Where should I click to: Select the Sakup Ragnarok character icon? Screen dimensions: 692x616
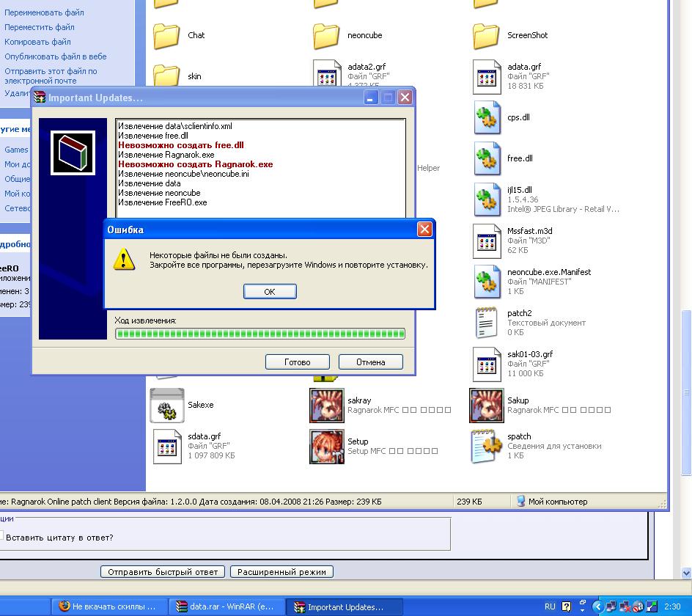486,406
